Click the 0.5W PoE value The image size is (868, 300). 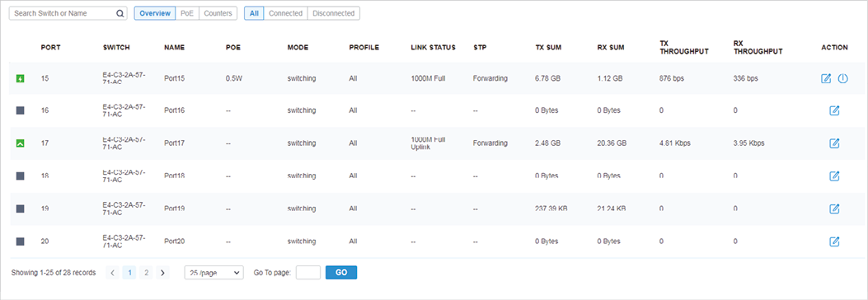(234, 78)
